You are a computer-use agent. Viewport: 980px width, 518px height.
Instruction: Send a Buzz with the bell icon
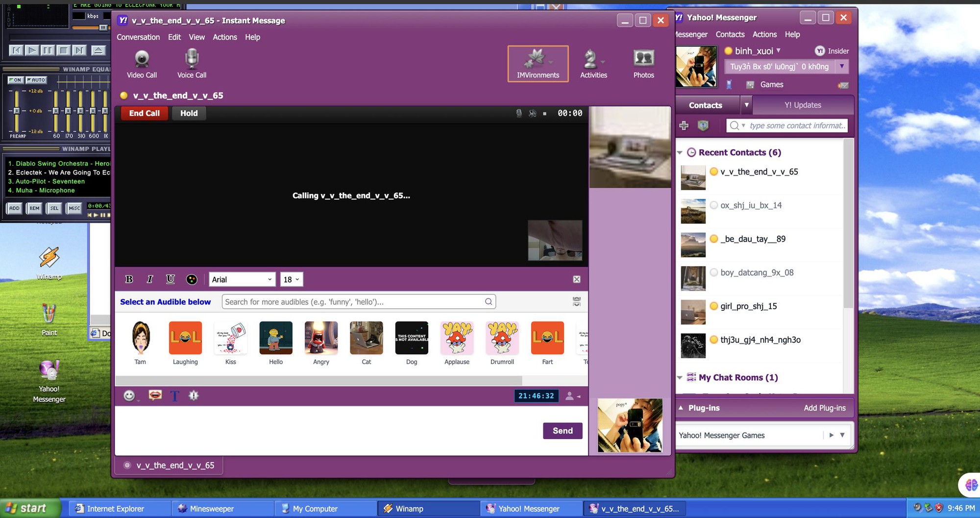194,395
